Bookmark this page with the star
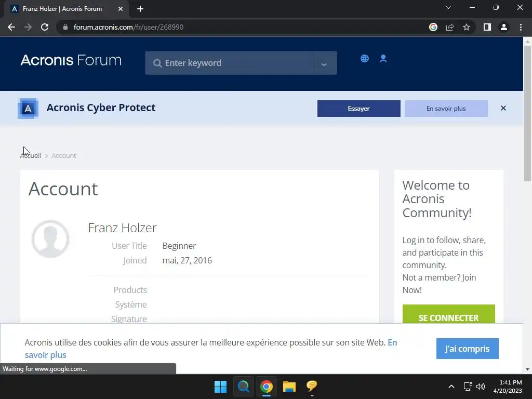Image resolution: width=532 pixels, height=399 pixels. coord(467,27)
